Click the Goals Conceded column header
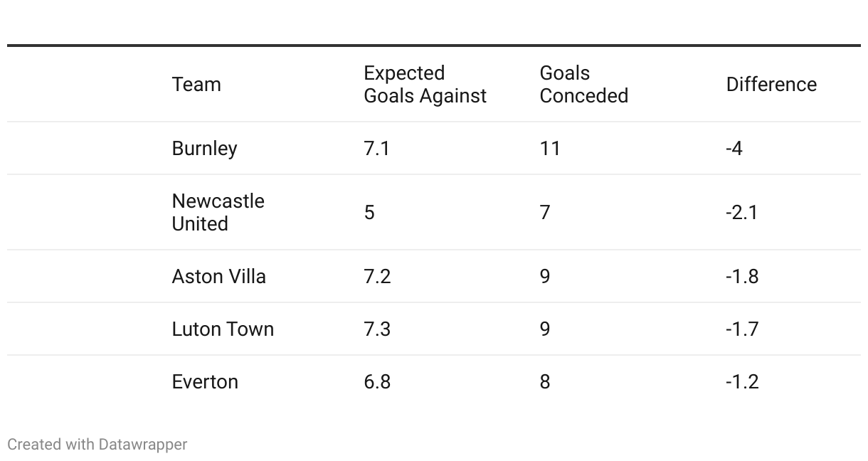Screen dimensions: 868x461 pos(583,84)
